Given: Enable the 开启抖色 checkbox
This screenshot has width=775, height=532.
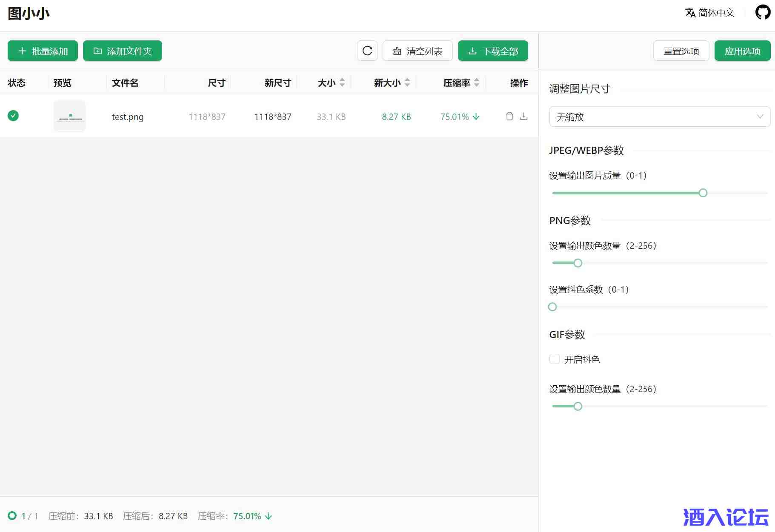Looking at the screenshot, I should pos(555,359).
